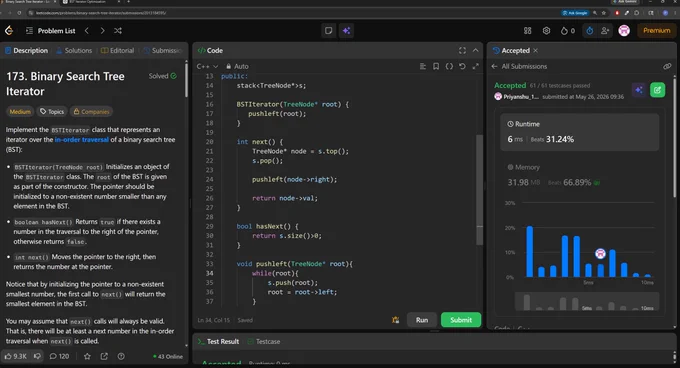680x368 pixels.
Task: Pick a random problem with shuffle icon
Action: (x=118, y=31)
